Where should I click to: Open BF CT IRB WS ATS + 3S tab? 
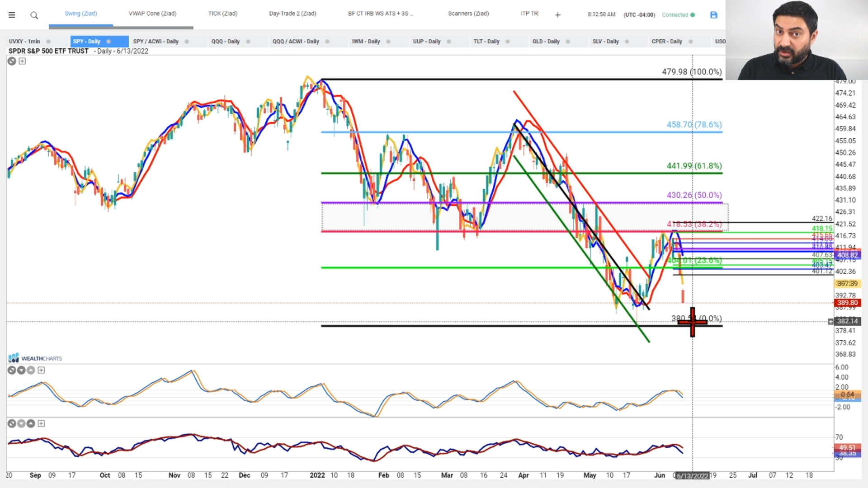pyautogui.click(x=381, y=14)
